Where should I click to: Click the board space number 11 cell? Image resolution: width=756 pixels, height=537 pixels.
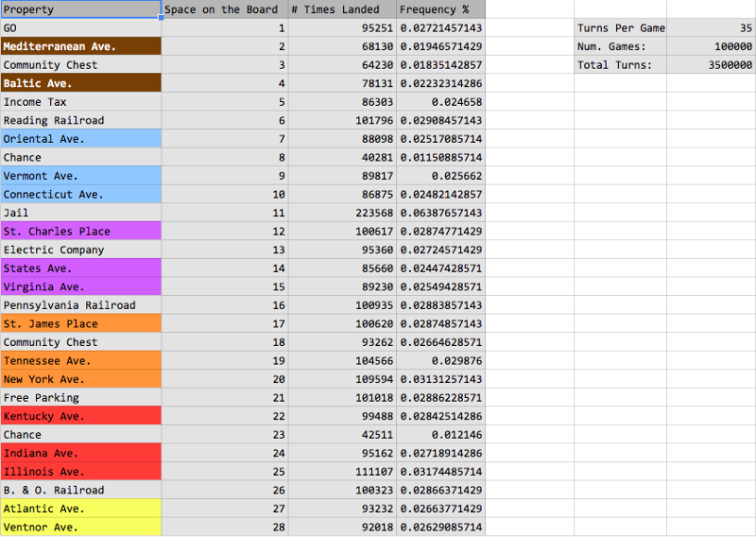click(x=225, y=213)
